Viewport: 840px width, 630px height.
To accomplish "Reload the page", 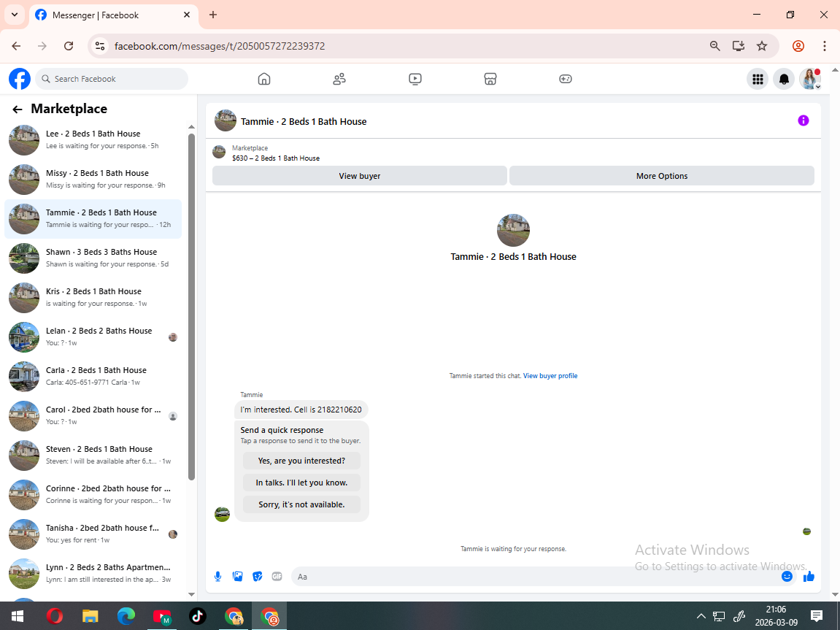I will click(69, 46).
